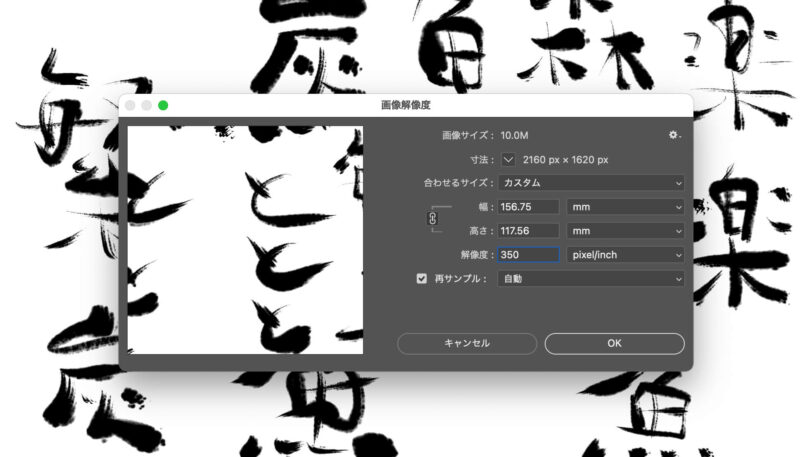Click the image preview in the dialog
Image resolution: width=800 pixels, height=457 pixels.
click(245, 240)
